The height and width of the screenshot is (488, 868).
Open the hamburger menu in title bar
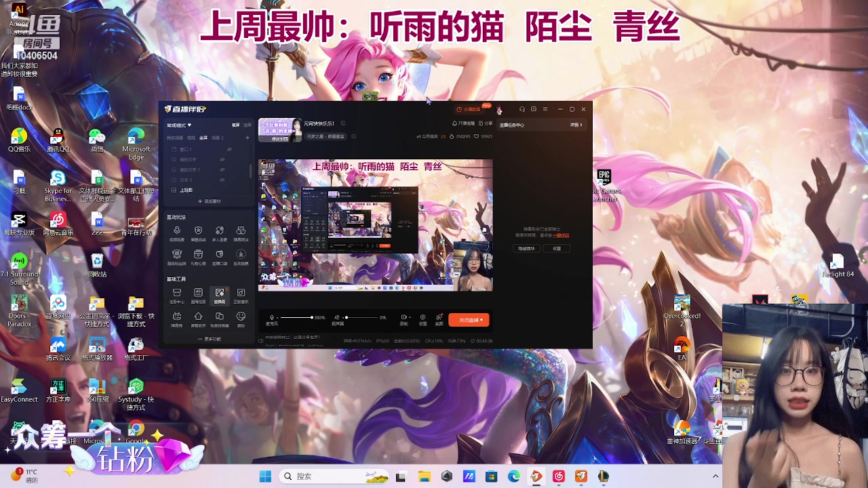click(545, 109)
